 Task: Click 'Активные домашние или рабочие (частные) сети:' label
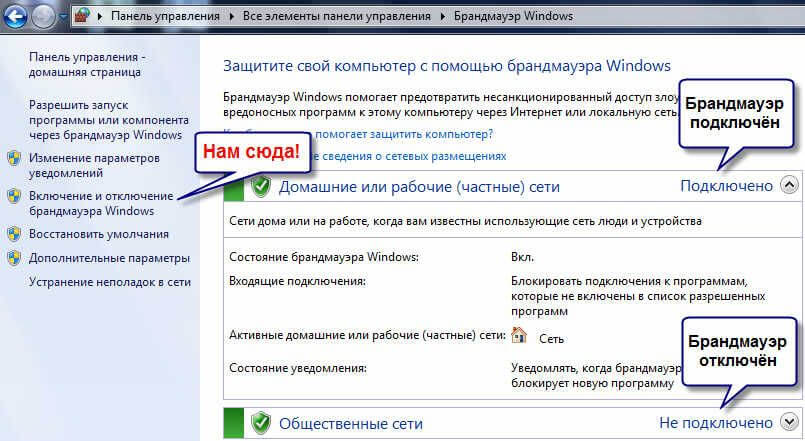click(x=368, y=335)
